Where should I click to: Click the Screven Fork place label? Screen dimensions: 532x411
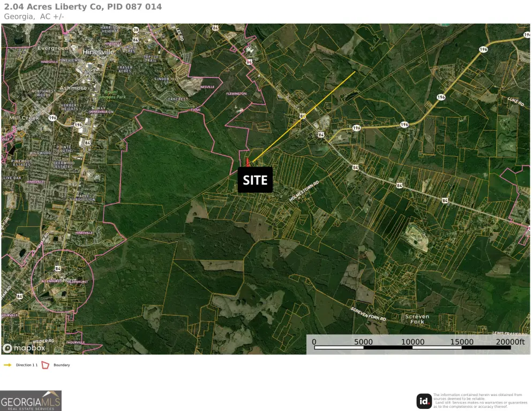(x=417, y=319)
